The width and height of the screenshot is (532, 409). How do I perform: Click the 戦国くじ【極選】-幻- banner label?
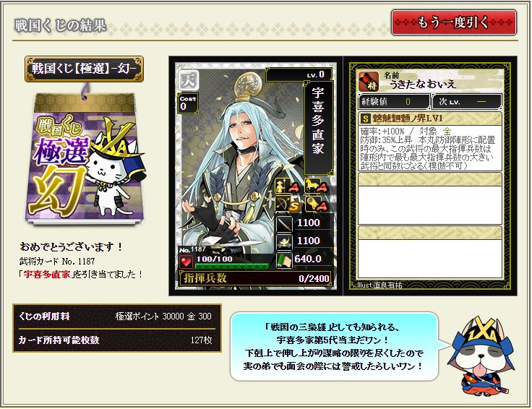tap(84, 69)
